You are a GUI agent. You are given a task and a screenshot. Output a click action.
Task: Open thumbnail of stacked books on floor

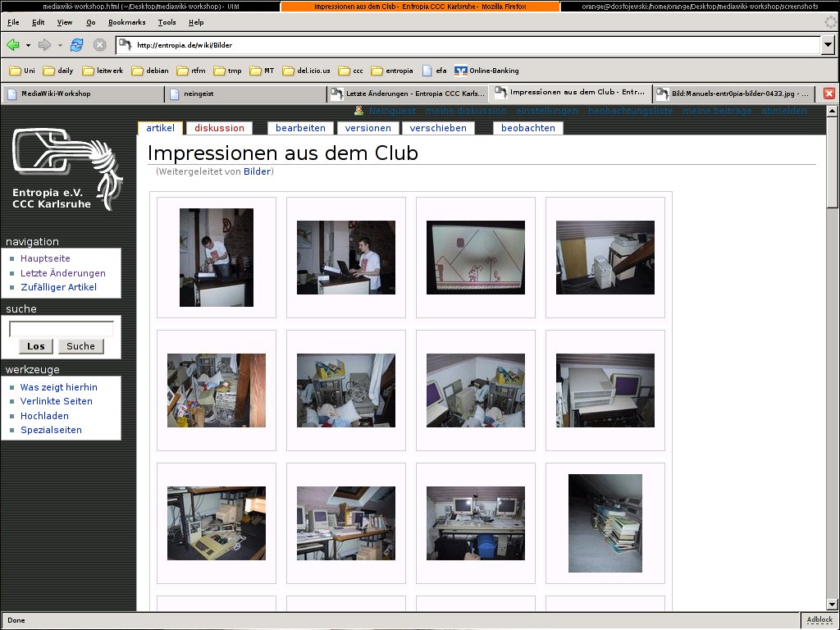(605, 523)
